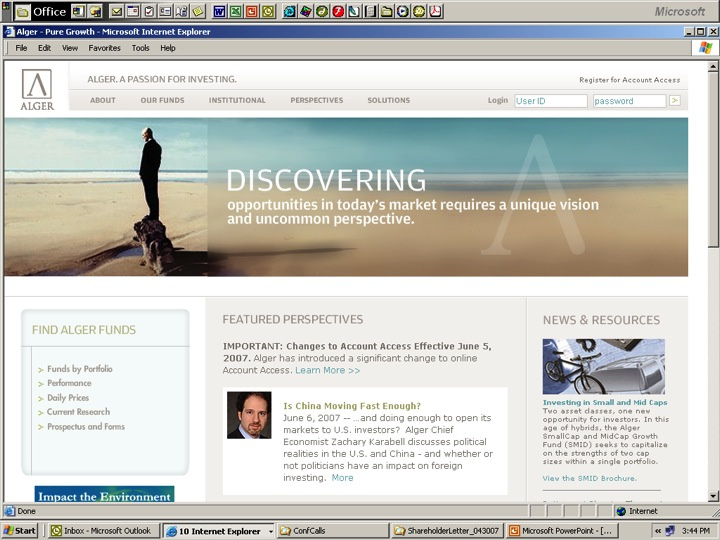720x540 pixels.
Task: Expand hidden system tray icons chevron
Action: [x=658, y=531]
